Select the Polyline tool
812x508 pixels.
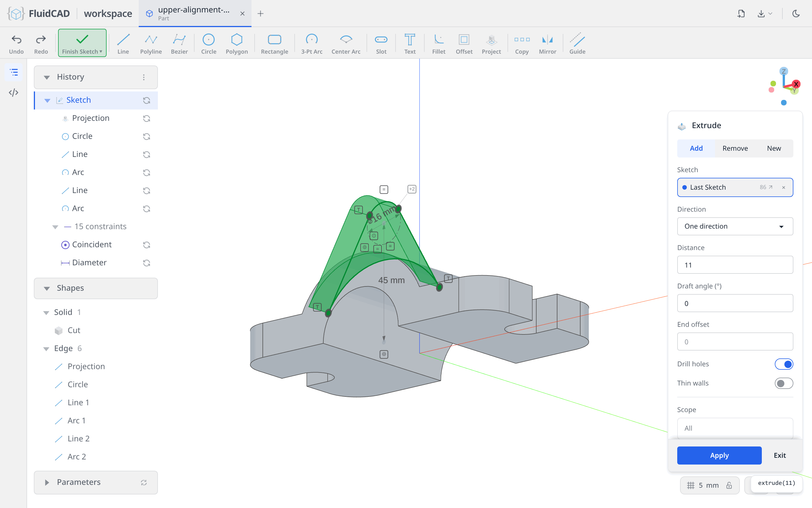point(151,44)
